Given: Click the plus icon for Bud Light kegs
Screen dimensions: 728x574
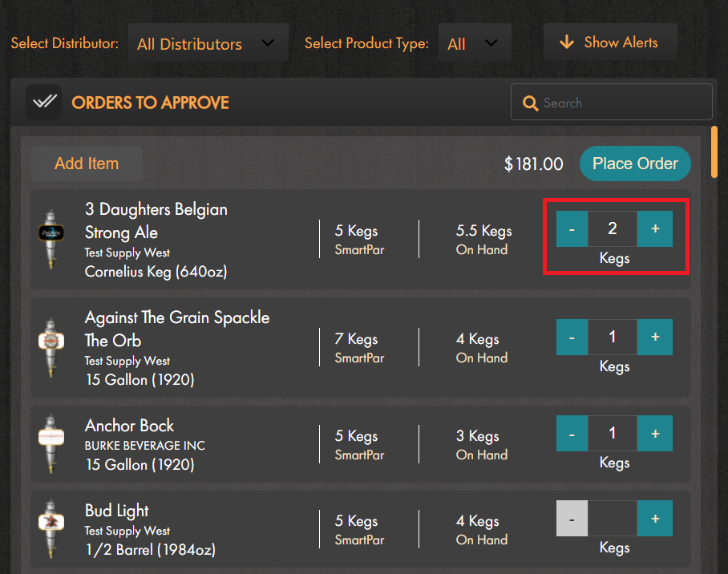Looking at the screenshot, I should pyautogui.click(x=654, y=518).
